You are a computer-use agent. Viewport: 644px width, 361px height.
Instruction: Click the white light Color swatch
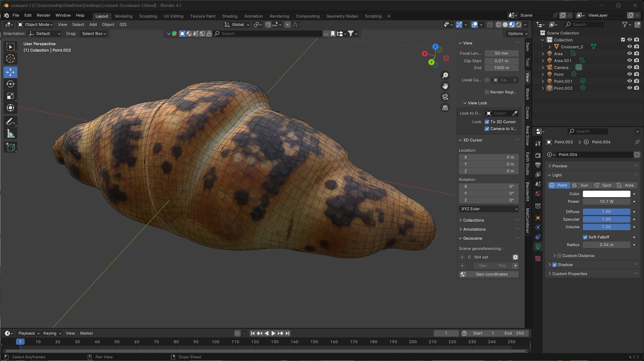606,194
